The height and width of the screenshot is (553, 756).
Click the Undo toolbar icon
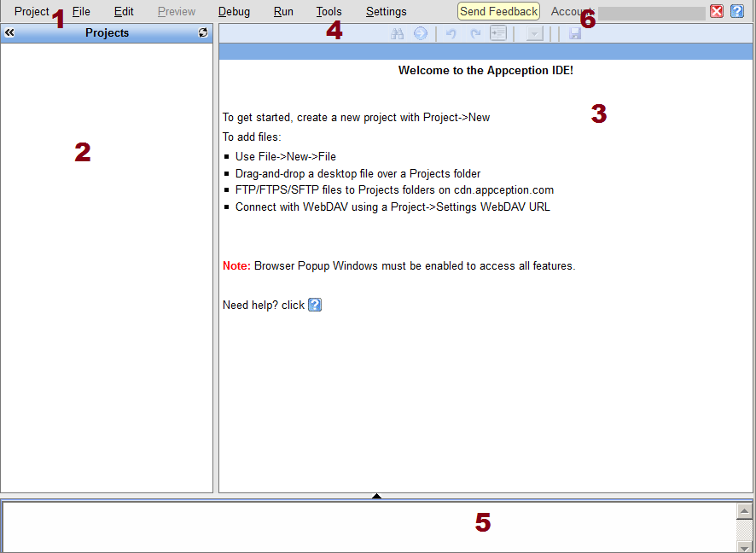click(x=451, y=33)
